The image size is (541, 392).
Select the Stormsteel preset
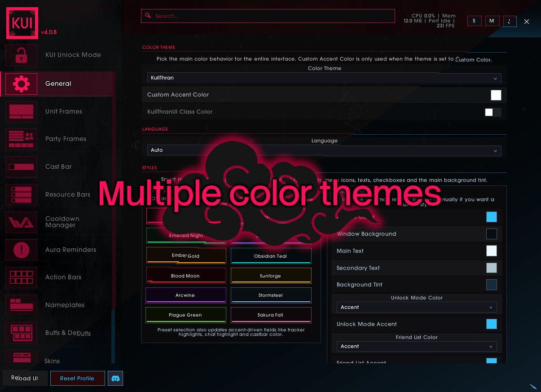pyautogui.click(x=271, y=295)
